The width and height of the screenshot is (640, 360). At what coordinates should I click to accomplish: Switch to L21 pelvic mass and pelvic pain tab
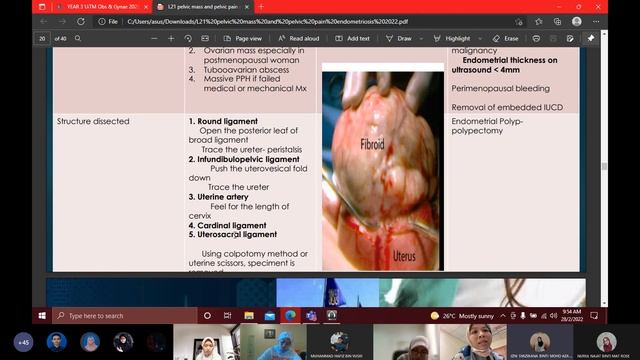[203, 7]
